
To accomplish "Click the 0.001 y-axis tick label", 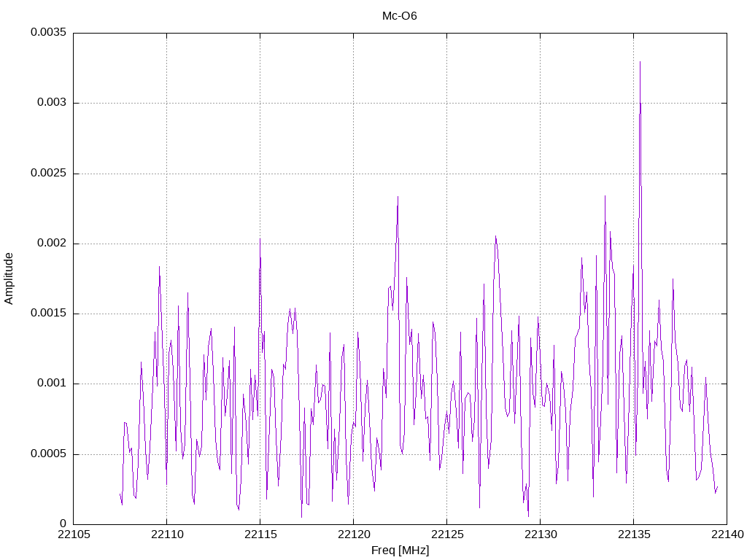I will 52,384.
